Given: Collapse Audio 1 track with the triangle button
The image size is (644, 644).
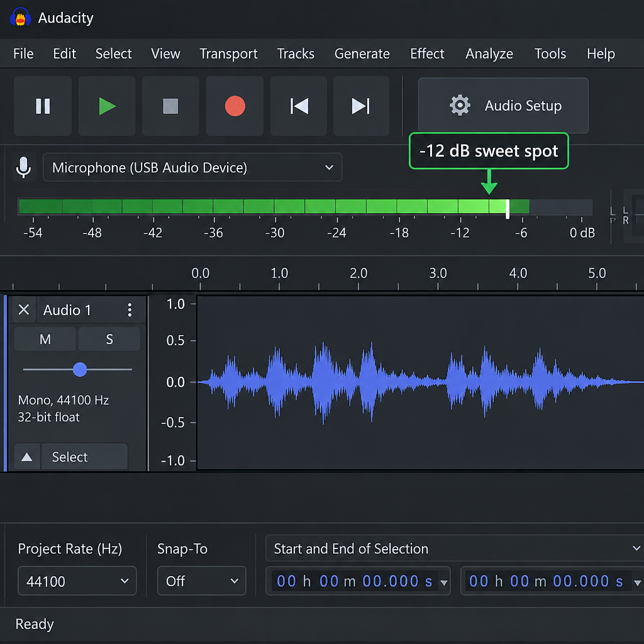Looking at the screenshot, I should 27,457.
